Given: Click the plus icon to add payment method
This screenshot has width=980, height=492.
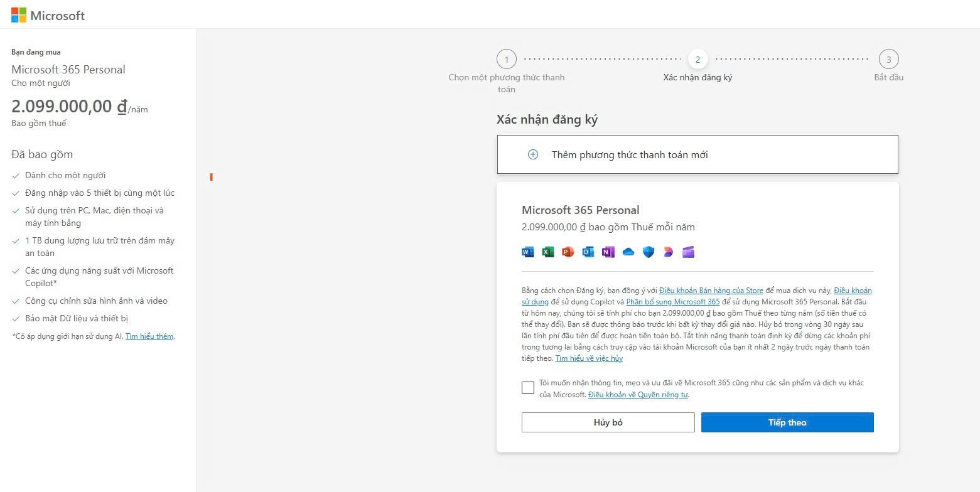Looking at the screenshot, I should [533, 154].
